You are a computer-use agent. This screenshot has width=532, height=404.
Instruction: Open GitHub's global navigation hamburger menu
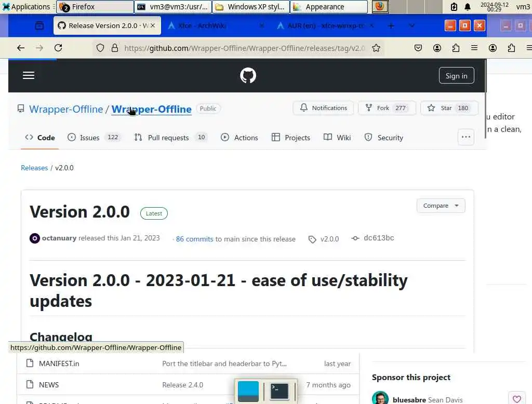click(29, 75)
